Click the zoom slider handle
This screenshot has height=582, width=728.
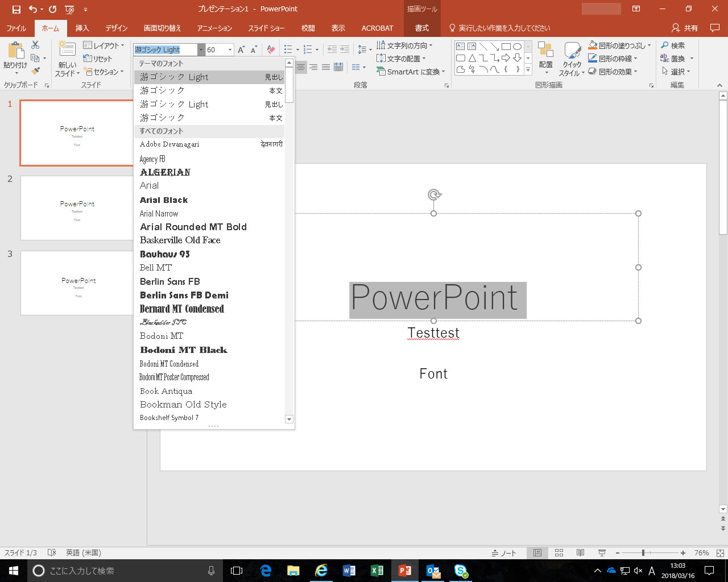click(x=643, y=552)
